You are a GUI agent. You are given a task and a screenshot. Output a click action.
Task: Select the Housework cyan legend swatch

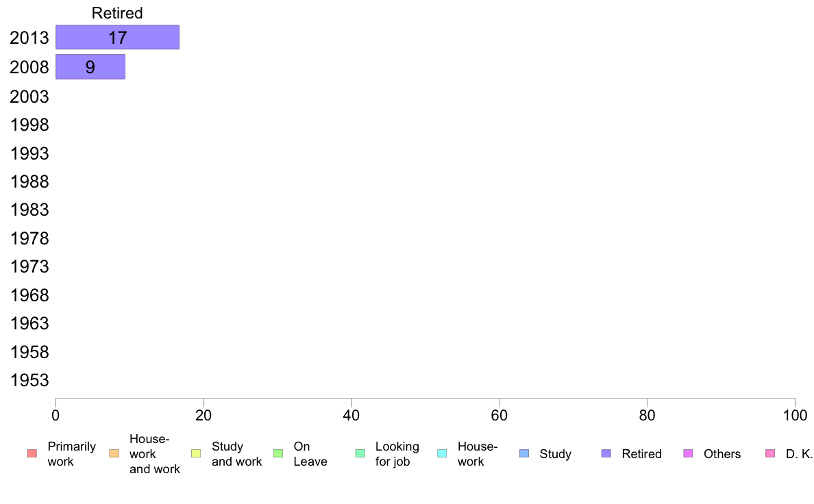pos(442,453)
